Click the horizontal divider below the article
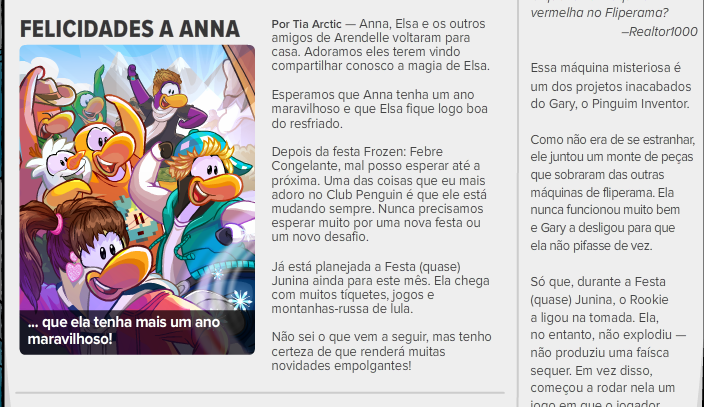The width and height of the screenshot is (704, 407). tap(260, 393)
